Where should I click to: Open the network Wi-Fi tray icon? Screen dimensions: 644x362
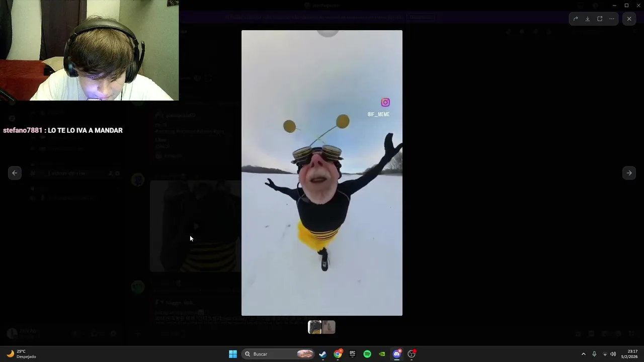click(605, 354)
